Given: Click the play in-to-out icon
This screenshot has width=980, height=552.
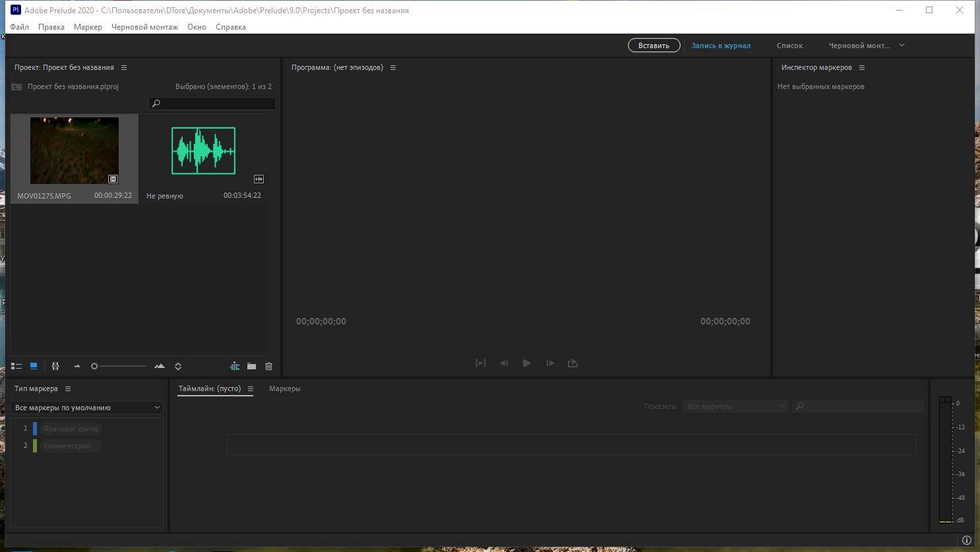Looking at the screenshot, I should (x=481, y=363).
